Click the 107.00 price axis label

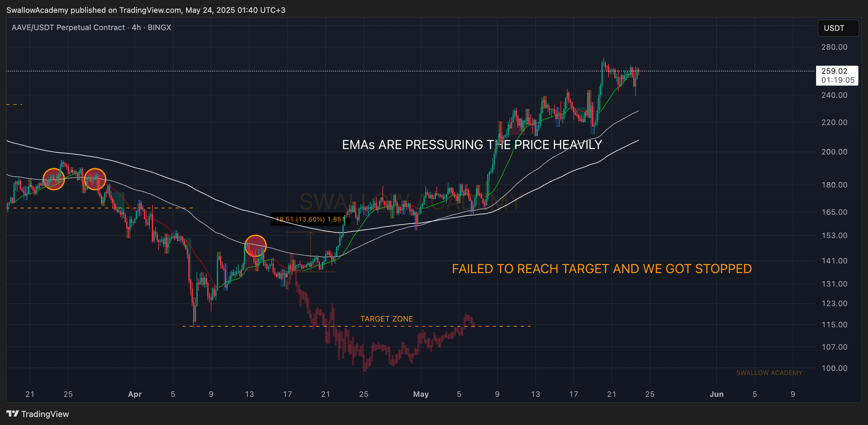pyautogui.click(x=834, y=347)
